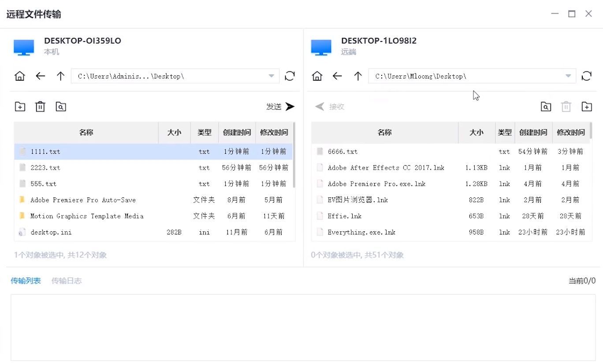The width and height of the screenshot is (603, 364).
Task: Click the 接收 button label
Action: pos(337,107)
